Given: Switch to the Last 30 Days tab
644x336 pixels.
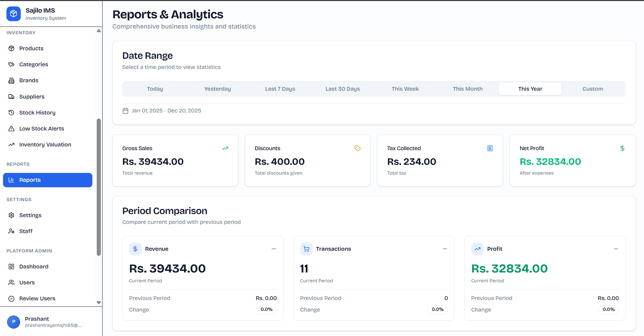Looking at the screenshot, I should pyautogui.click(x=343, y=89).
